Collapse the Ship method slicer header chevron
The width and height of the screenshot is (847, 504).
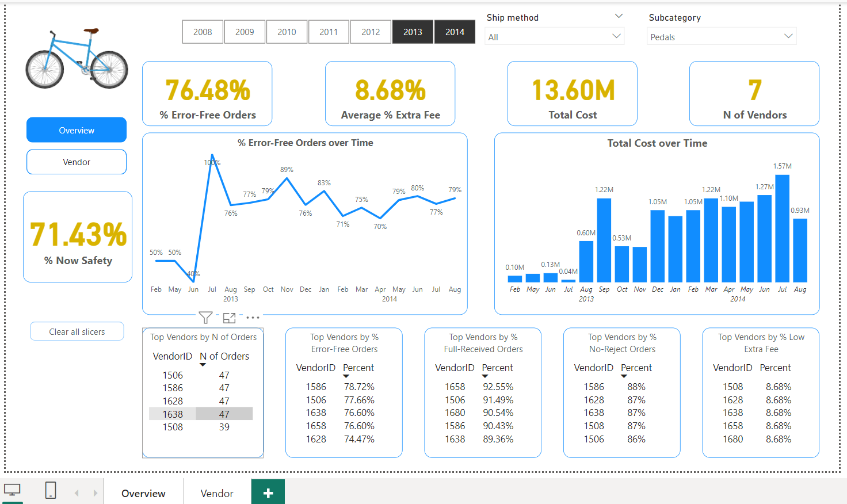[x=619, y=16]
